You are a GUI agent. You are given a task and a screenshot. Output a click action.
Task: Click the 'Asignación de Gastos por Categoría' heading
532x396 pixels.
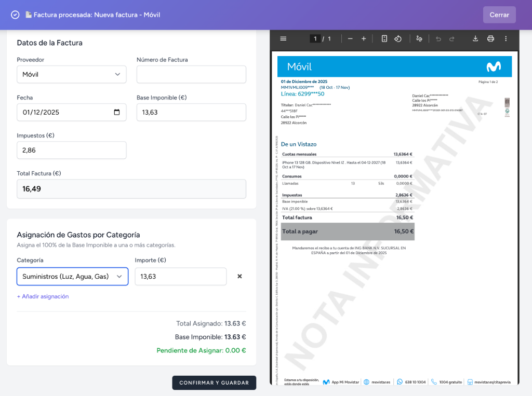(78, 235)
